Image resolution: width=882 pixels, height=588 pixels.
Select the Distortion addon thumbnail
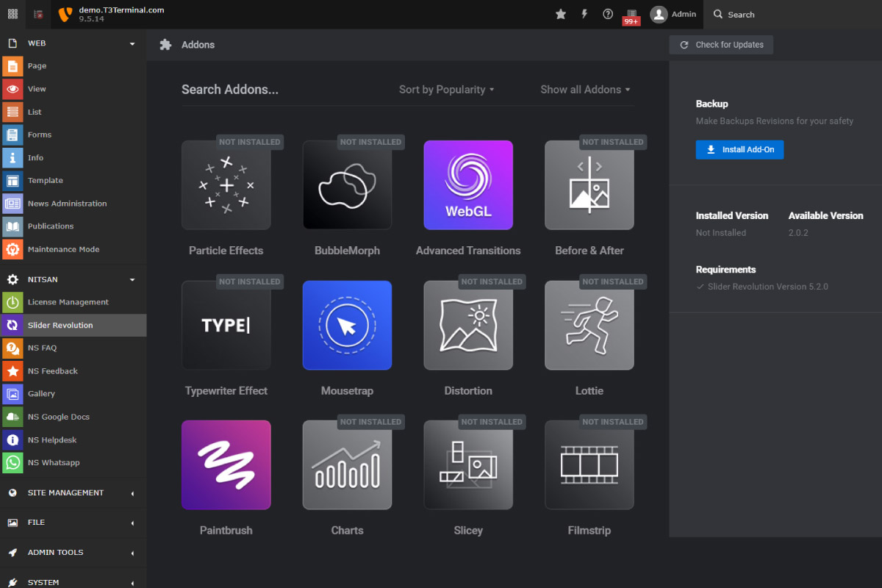tap(468, 325)
